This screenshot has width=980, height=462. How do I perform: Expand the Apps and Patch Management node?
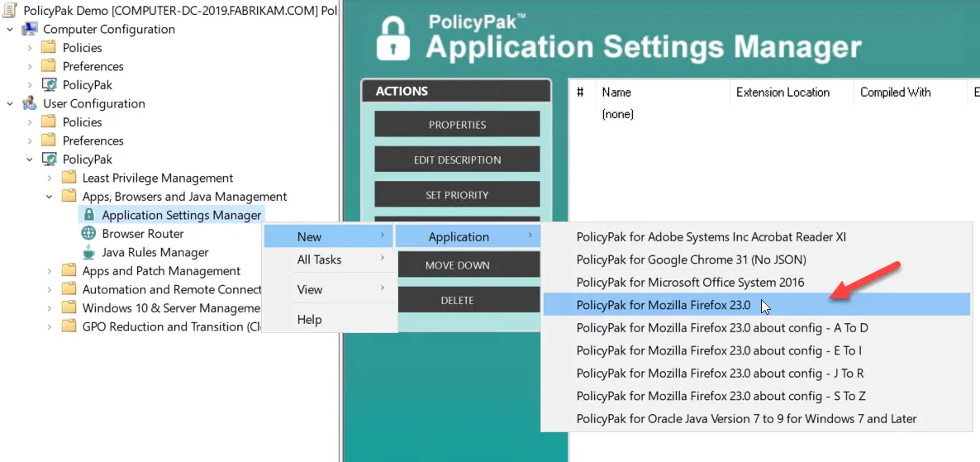click(50, 271)
